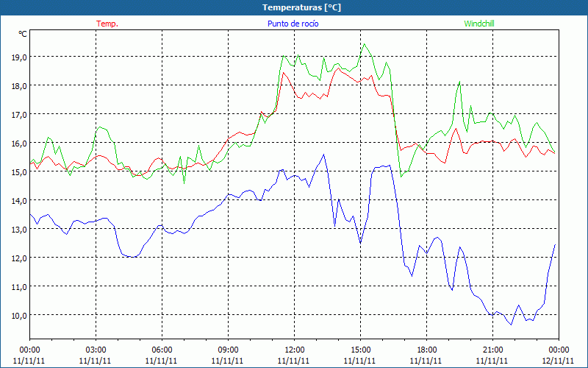This screenshot has height=368, width=588.
Task: Click the 21:00 time axis label
Action: pos(492,350)
